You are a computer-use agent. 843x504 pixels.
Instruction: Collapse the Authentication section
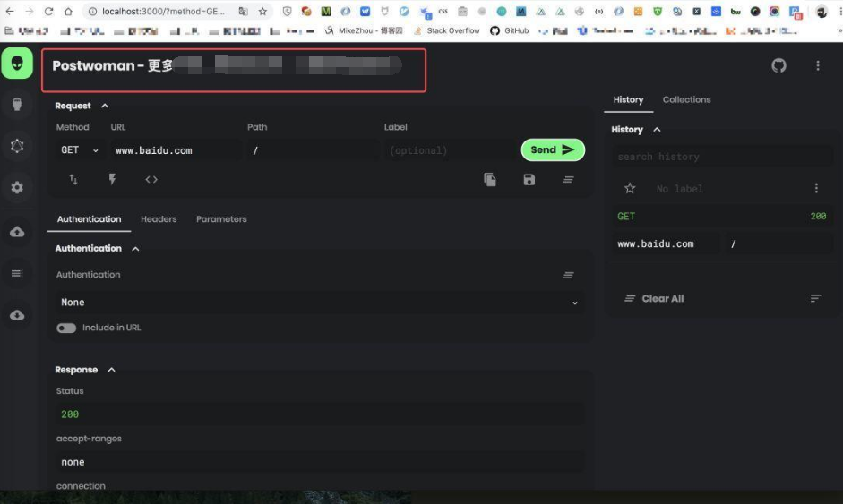pos(135,249)
